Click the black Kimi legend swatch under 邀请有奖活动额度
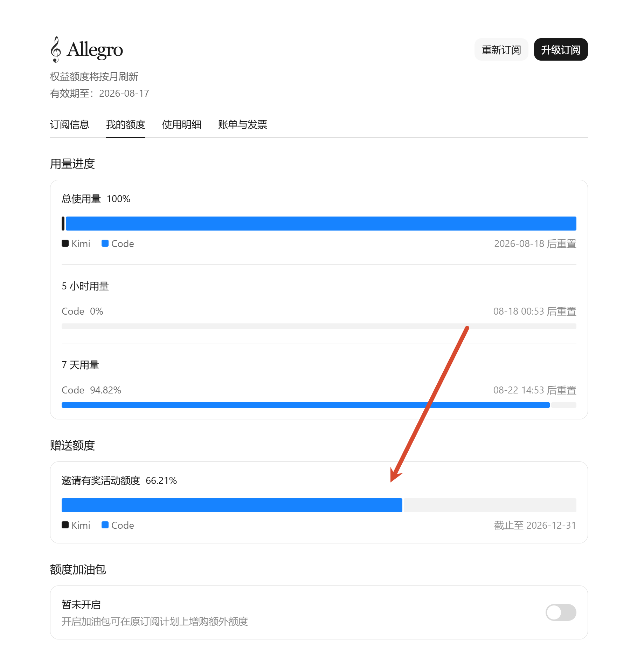Image resolution: width=644 pixels, height=651 pixels. tap(65, 525)
